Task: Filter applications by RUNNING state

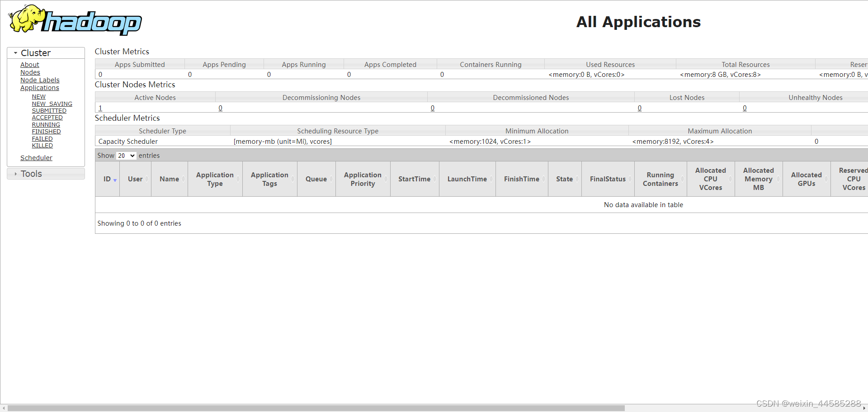Action: (x=46, y=125)
